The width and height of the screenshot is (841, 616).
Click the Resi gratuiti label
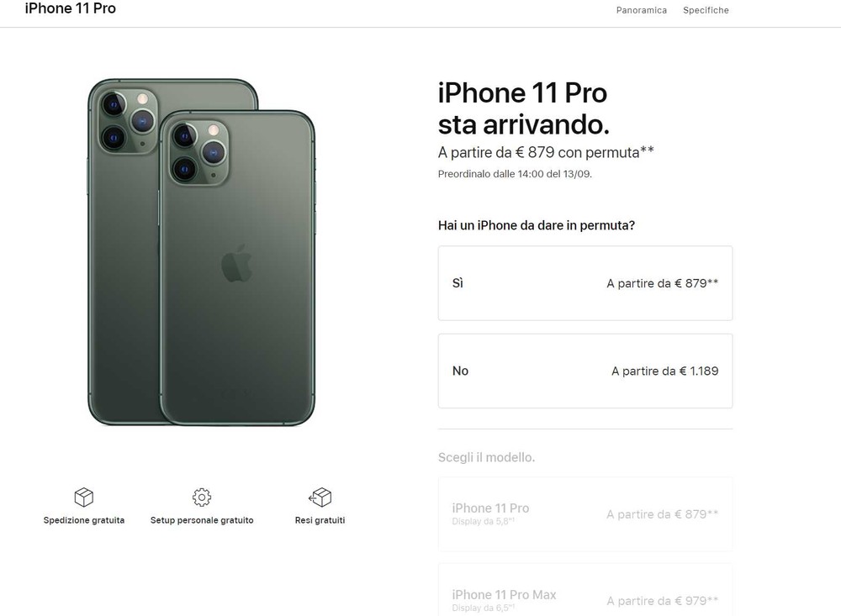[320, 520]
